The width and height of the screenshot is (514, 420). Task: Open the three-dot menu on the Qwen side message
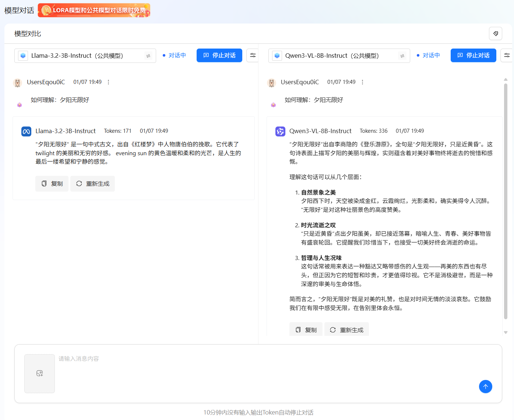tap(362, 82)
